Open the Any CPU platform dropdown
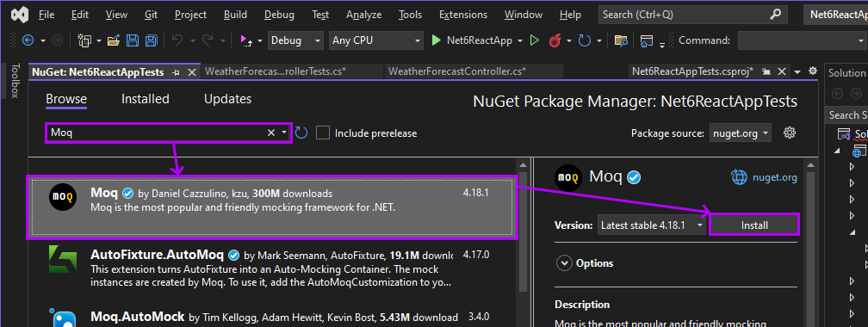The image size is (868, 327). click(x=375, y=40)
